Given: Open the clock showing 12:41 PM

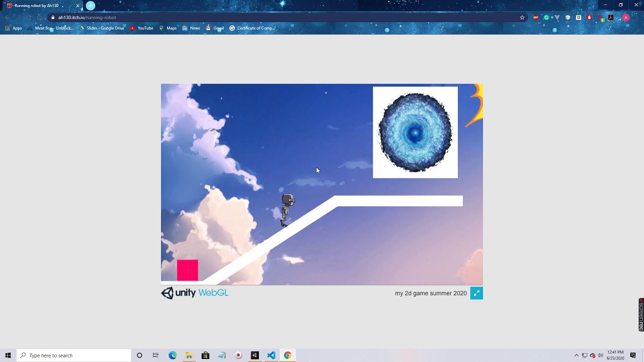Looking at the screenshot, I should 615,355.
